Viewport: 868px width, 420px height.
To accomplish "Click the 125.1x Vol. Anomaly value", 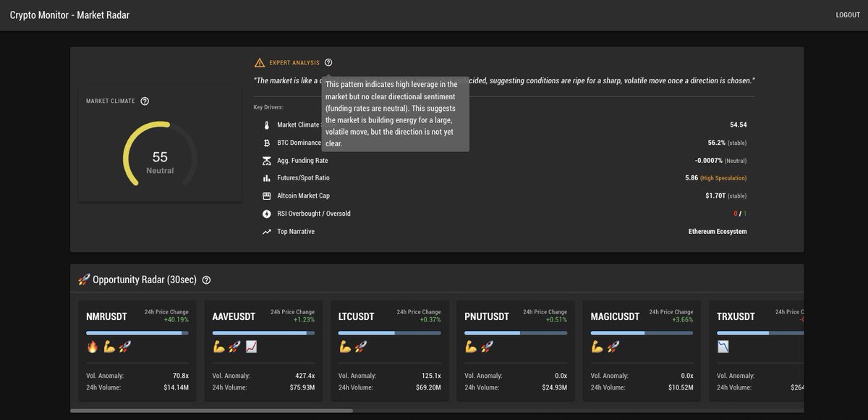I will 431,376.
